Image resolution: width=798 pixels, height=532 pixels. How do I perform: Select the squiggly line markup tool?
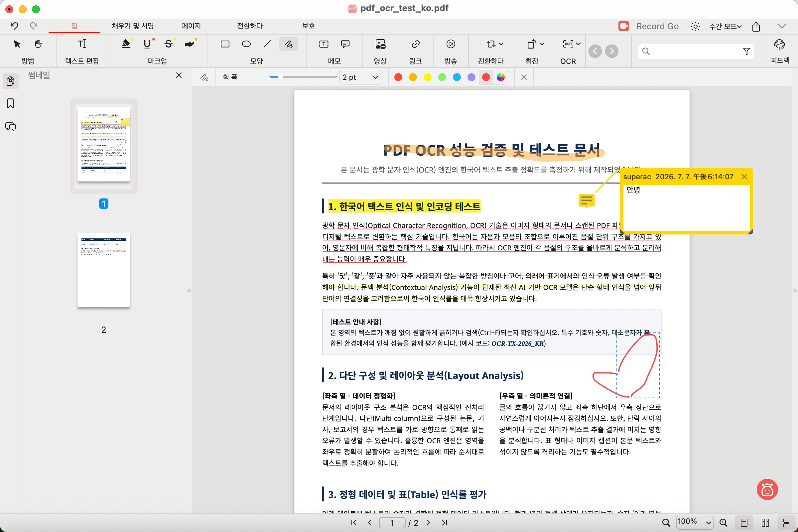coord(190,44)
